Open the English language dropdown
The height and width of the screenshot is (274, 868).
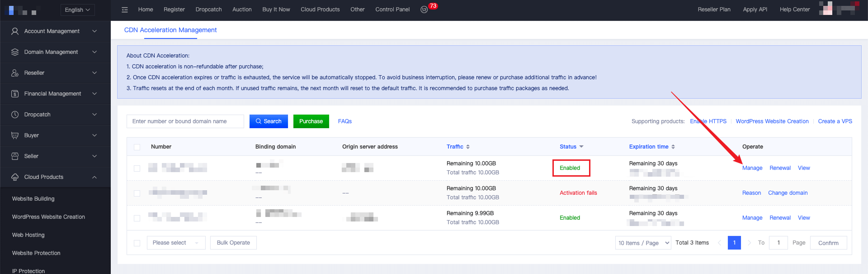tap(77, 10)
